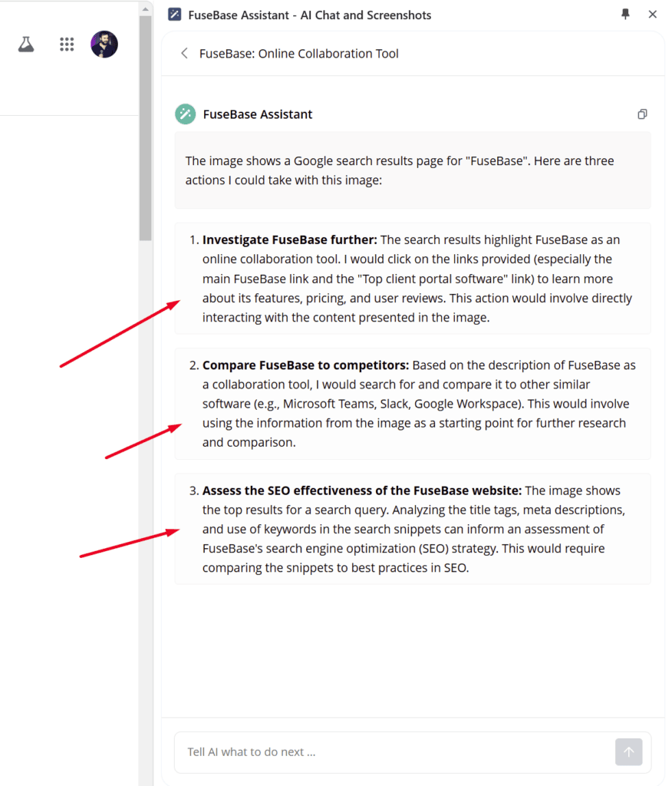This screenshot has height=786, width=672.
Task: Copy the assistant response
Action: tap(642, 114)
